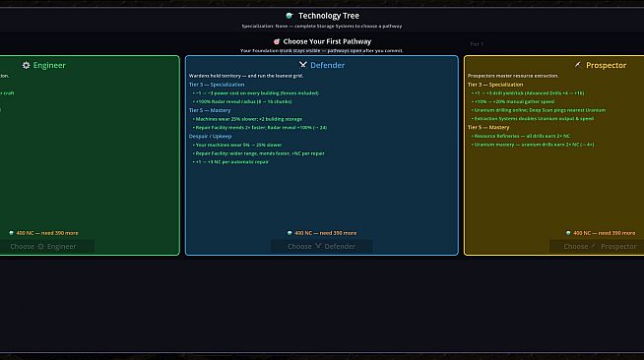Image resolution: width=644 pixels, height=360 pixels.
Task: Click 'Wardens hold territory' description line
Action: coord(246,76)
